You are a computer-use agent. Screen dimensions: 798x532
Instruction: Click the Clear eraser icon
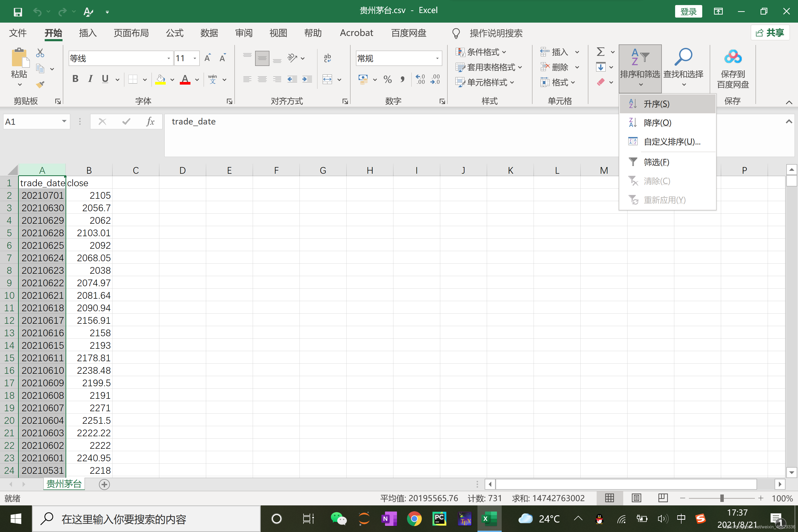(601, 82)
